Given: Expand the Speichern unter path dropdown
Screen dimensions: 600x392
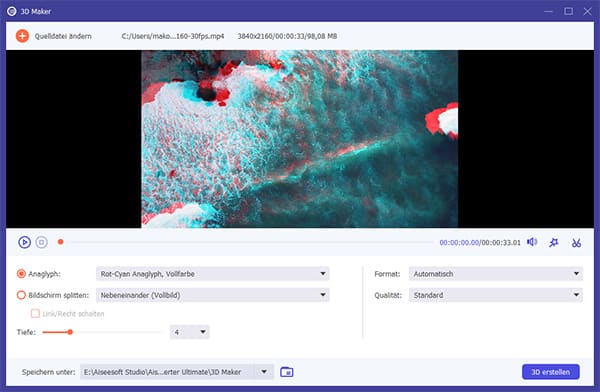Looking at the screenshot, I should (264, 372).
